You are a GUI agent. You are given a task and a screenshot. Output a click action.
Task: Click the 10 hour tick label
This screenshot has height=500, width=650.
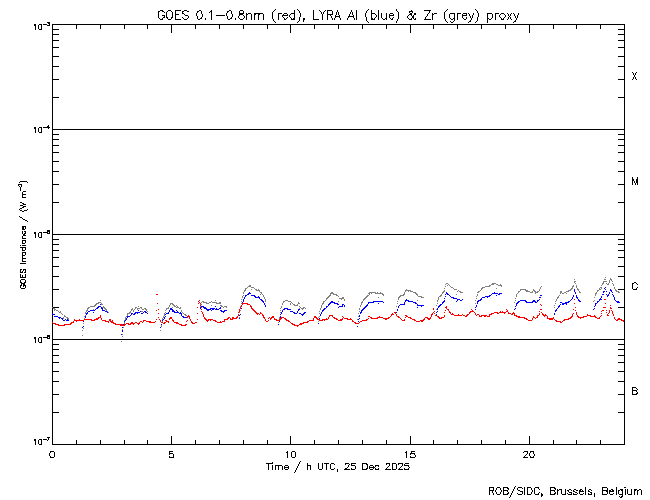coord(290,454)
